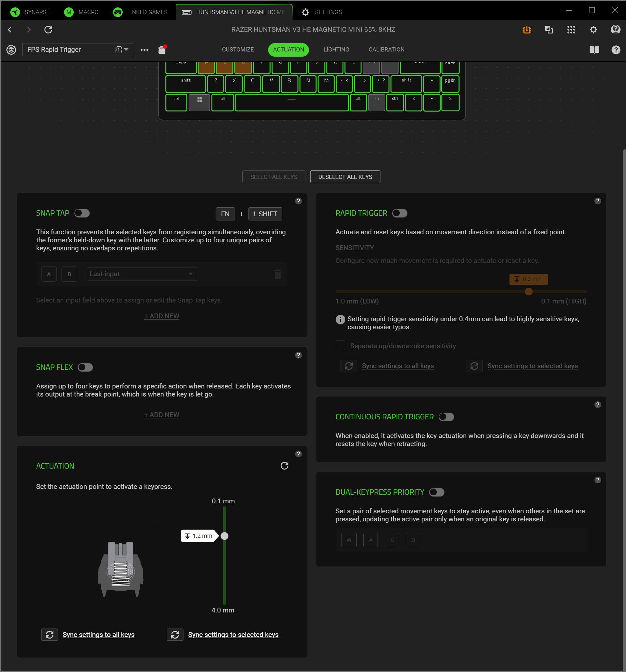The image size is (626, 672).
Task: Delete the A/D Snap Tap pair
Action: (277, 274)
